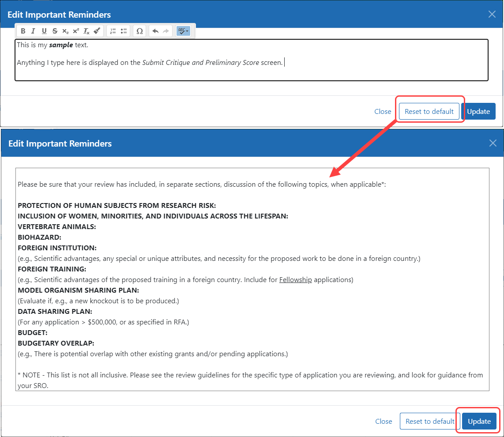Viewport: 504px width, 437px height.
Task: Click 'BUDGETARY OVERLAP:' heading text
Action: pos(56,343)
